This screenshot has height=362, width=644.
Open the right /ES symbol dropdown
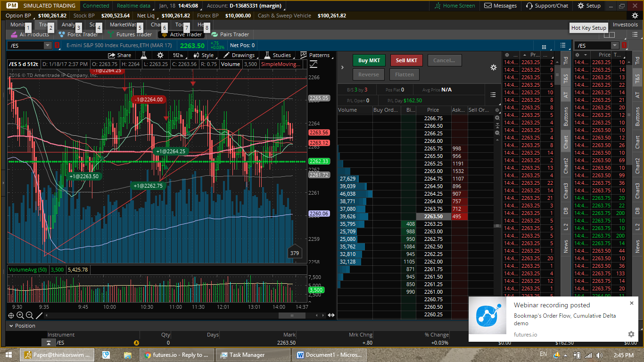tap(615, 45)
